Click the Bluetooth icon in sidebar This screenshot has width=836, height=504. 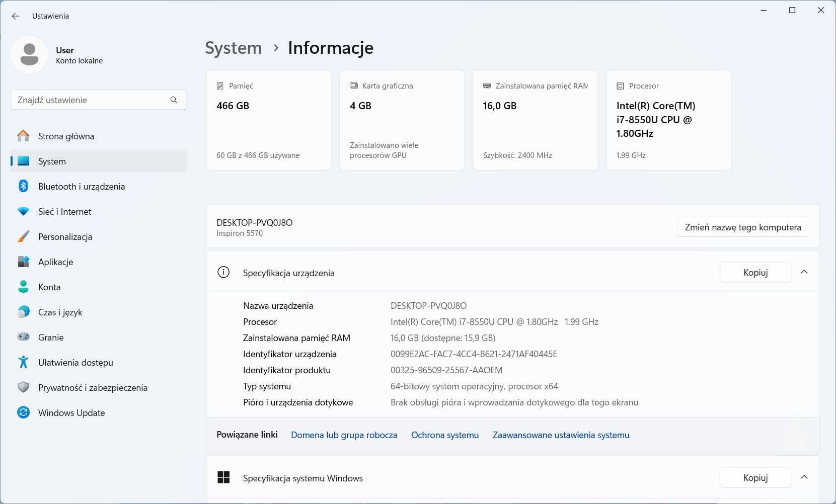coord(23,186)
